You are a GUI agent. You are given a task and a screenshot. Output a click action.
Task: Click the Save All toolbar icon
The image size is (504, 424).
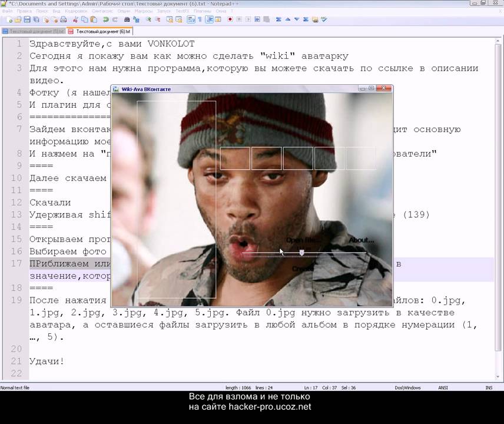(x=37, y=19)
